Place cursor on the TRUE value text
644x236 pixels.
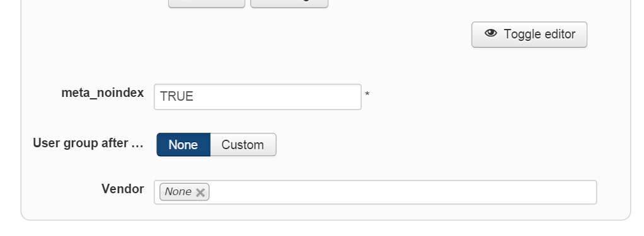pyautogui.click(x=176, y=96)
